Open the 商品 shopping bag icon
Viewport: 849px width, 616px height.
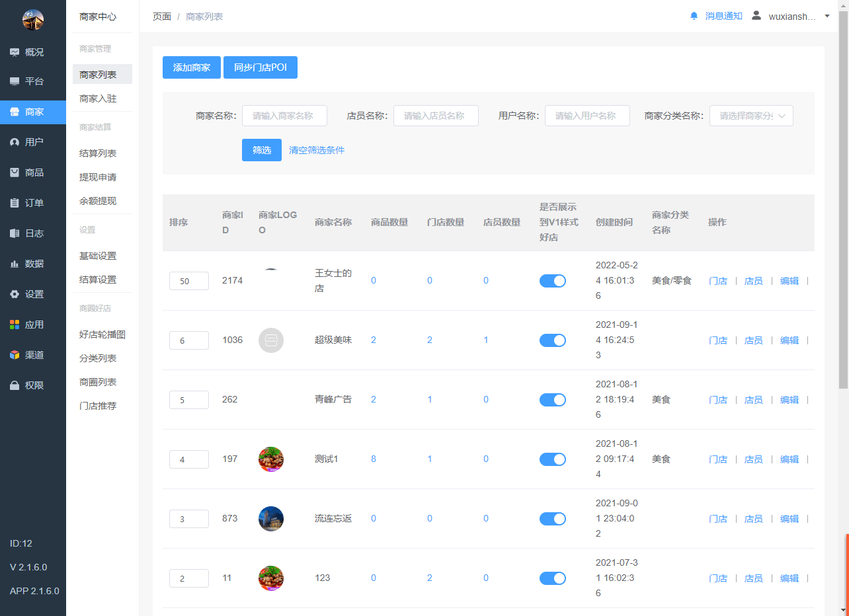[x=15, y=173]
